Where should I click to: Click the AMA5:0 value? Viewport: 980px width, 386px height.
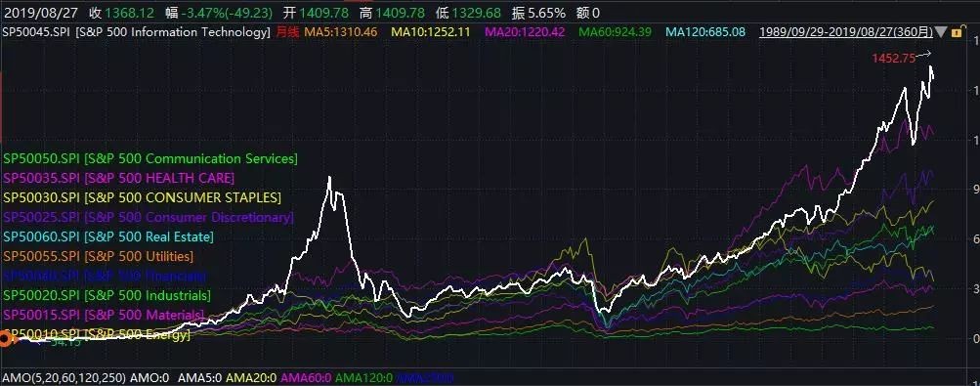click(x=200, y=378)
